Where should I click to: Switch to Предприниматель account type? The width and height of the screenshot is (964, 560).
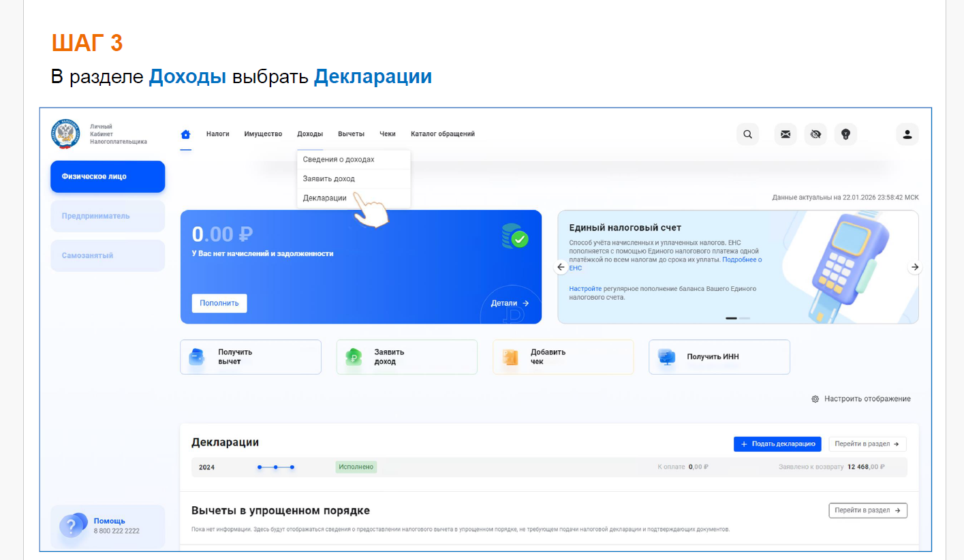(108, 216)
